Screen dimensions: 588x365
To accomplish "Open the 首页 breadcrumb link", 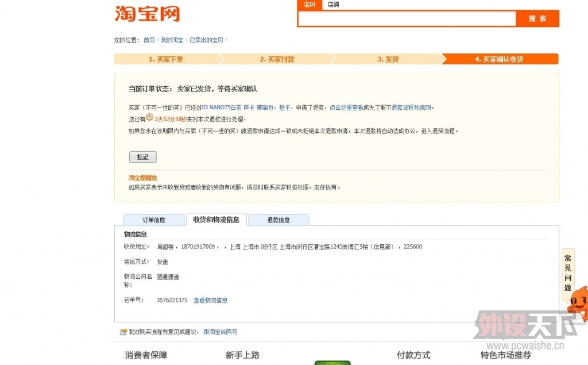I will pos(149,40).
